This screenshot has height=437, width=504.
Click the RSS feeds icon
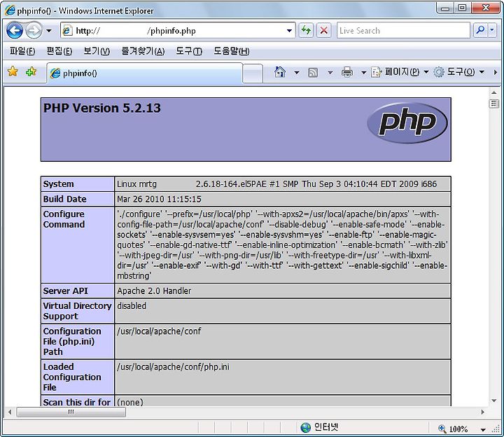click(313, 72)
